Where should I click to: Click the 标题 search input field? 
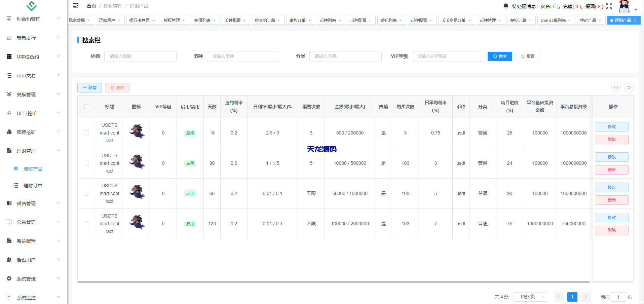coord(140,56)
